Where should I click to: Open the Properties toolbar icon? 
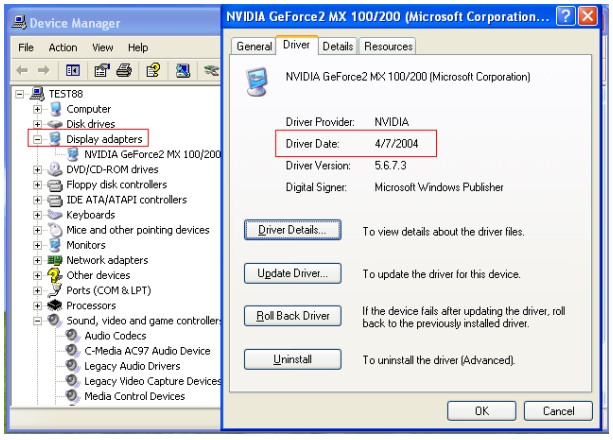pyautogui.click(x=102, y=70)
